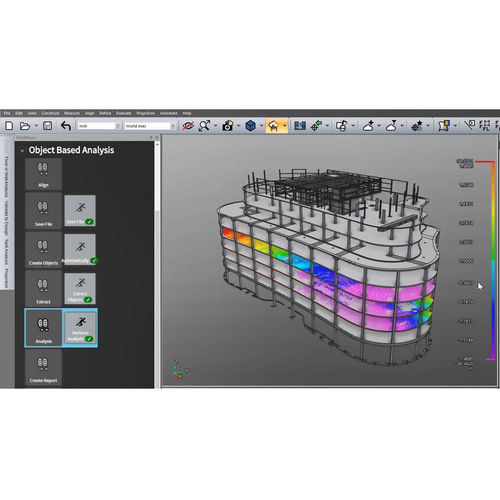Click the Analysis step footprints tile

(x=43, y=328)
